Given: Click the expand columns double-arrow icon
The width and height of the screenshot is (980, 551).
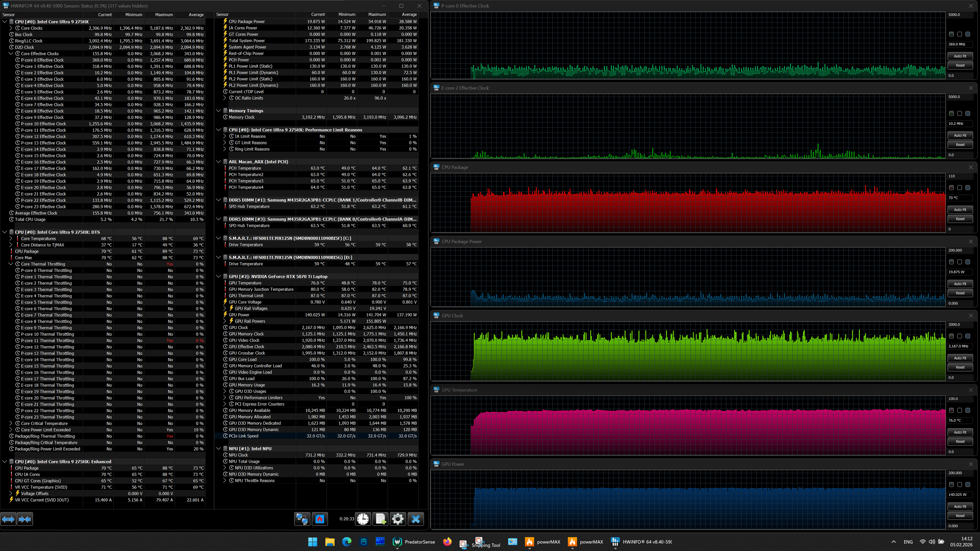Looking at the screenshot, I should click(8, 519).
